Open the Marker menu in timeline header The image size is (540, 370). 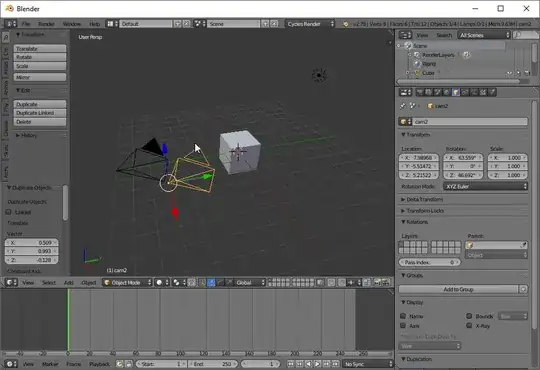point(50,364)
